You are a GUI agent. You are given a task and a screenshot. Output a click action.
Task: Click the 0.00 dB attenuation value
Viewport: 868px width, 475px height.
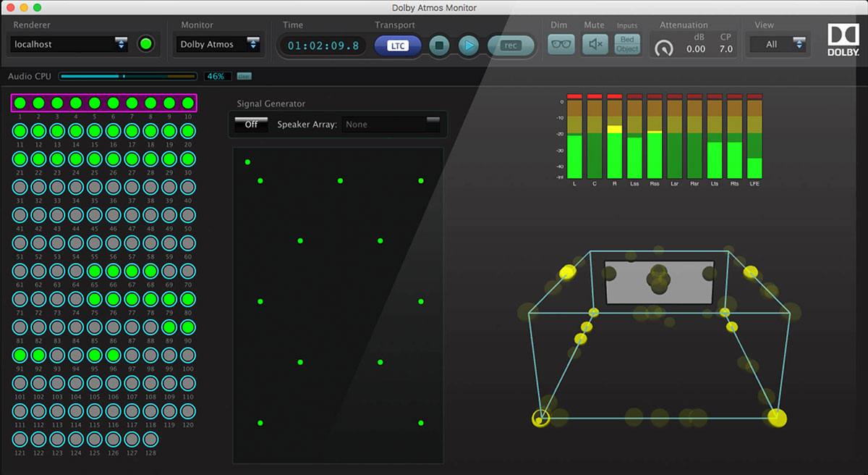pyautogui.click(x=695, y=49)
